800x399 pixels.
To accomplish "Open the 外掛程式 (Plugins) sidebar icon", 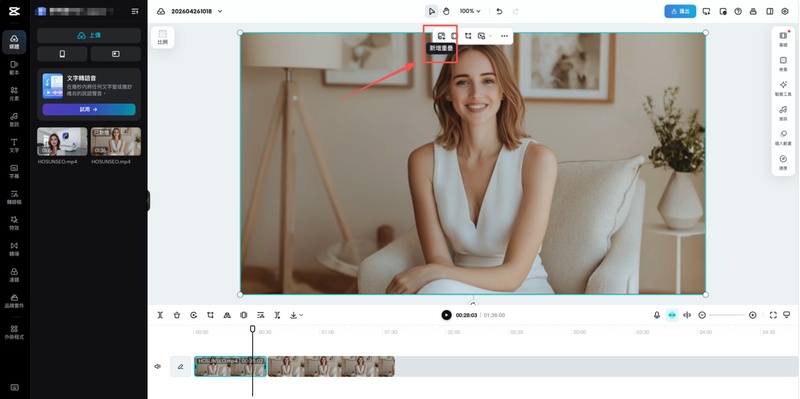I will (14, 332).
